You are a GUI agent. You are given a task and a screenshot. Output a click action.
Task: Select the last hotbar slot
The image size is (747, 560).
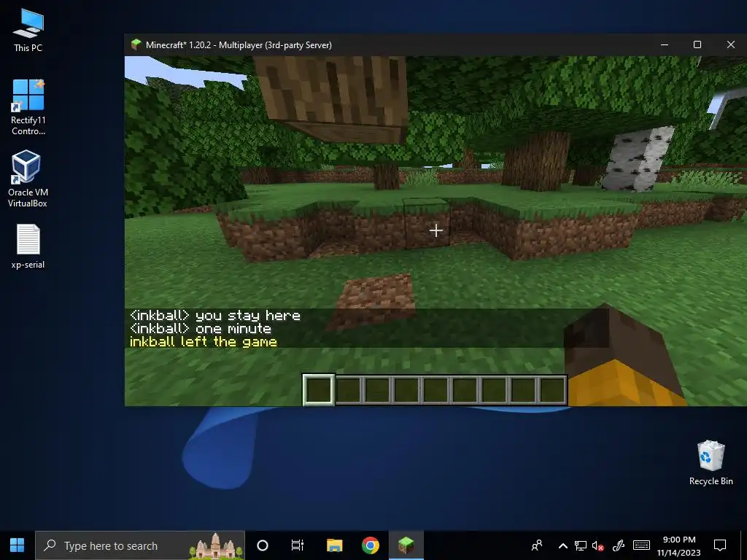552,389
